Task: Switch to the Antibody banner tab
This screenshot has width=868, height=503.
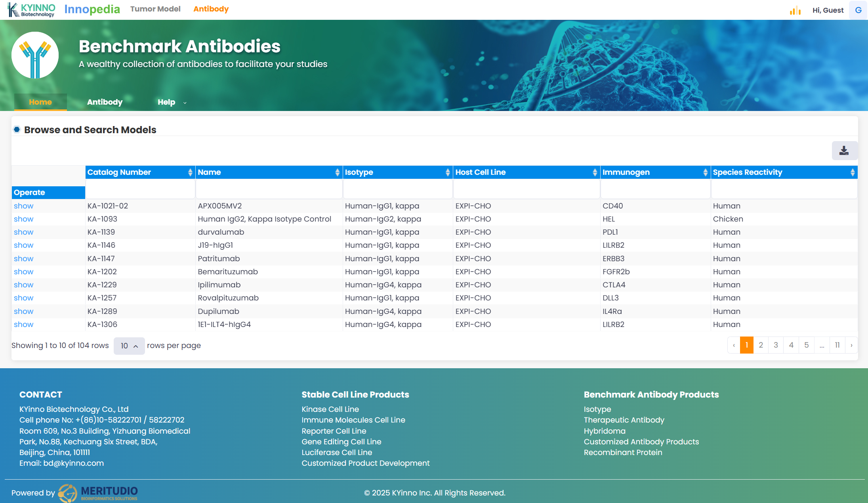Action: (105, 102)
